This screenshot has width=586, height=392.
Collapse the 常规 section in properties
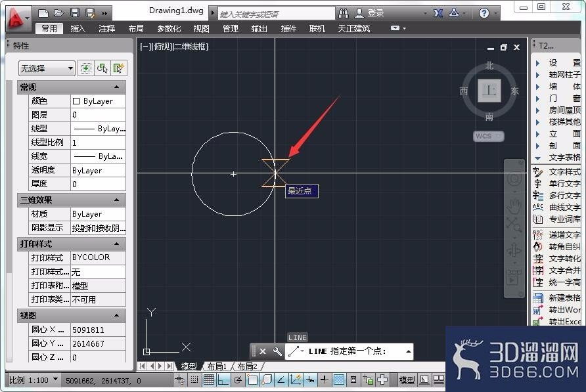(116, 87)
